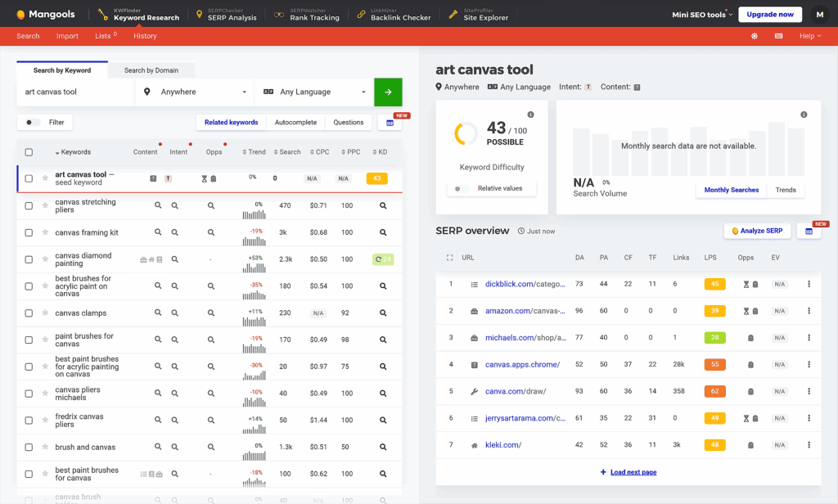Click the theme settings icon in the red bar
Screen dimensions: 838x504
coord(755,36)
